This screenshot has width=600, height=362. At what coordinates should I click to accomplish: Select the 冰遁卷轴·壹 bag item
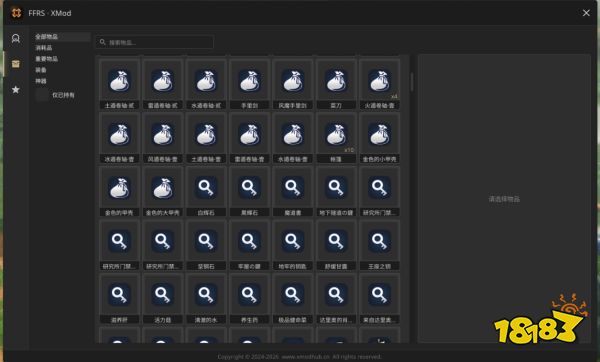(119, 138)
